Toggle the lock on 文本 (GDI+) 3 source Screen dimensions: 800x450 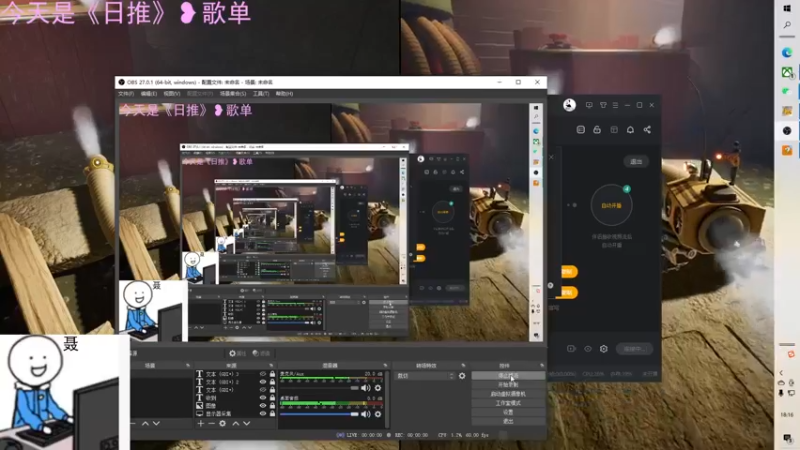point(272,374)
